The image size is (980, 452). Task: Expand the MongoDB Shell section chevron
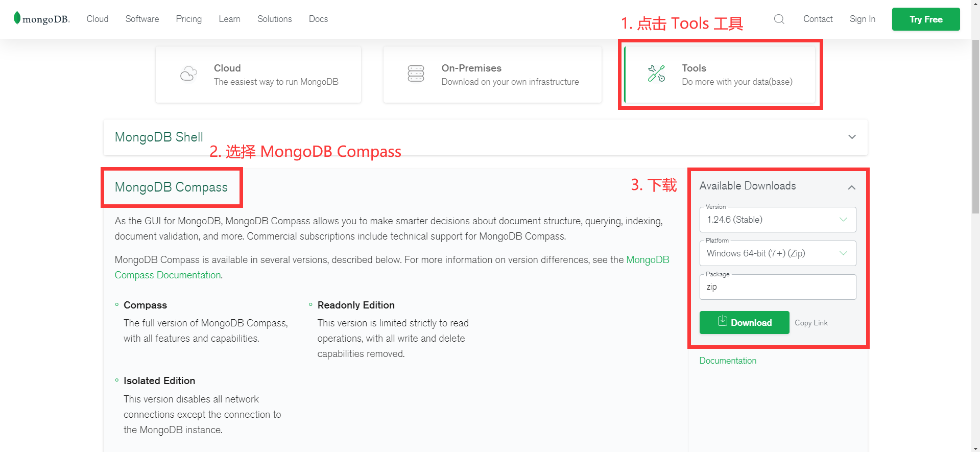[x=852, y=137]
